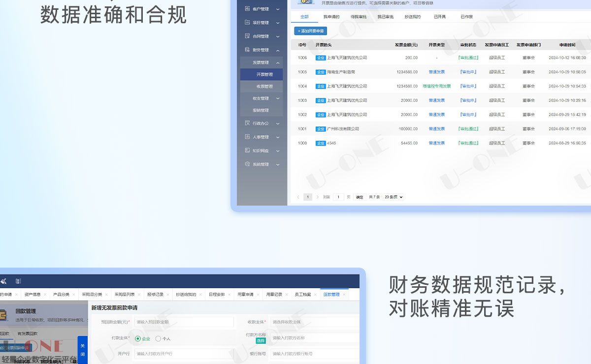This screenshot has width=591, height=364.
Task: Open 收票管理 in the sidebar
Action: click(264, 87)
